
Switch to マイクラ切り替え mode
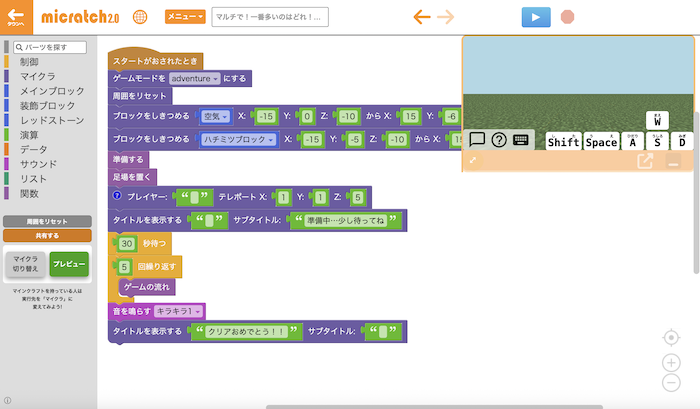click(25, 264)
